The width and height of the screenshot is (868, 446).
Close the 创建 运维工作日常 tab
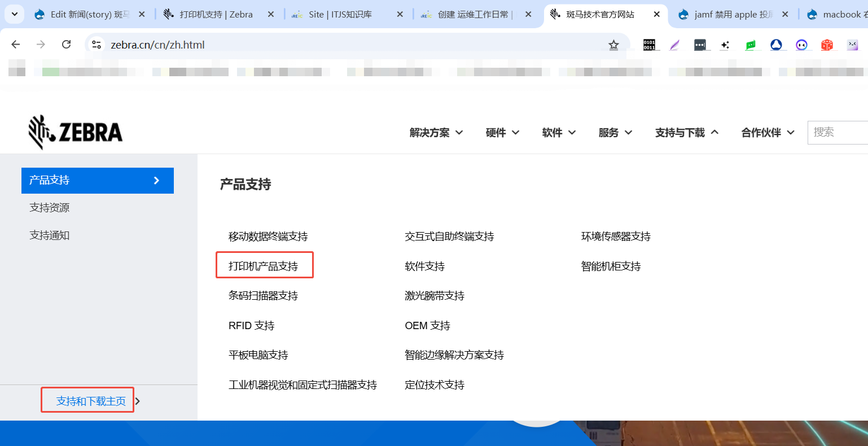[x=528, y=14]
